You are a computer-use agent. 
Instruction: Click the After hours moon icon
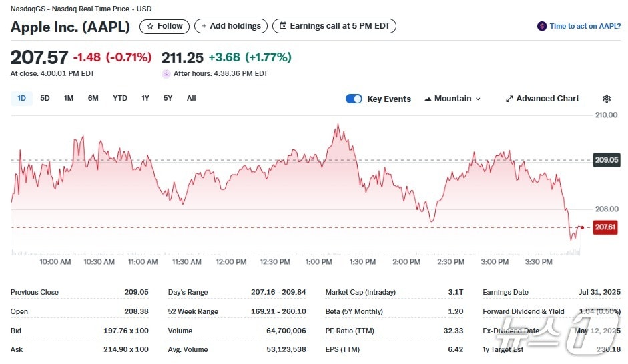(166, 74)
